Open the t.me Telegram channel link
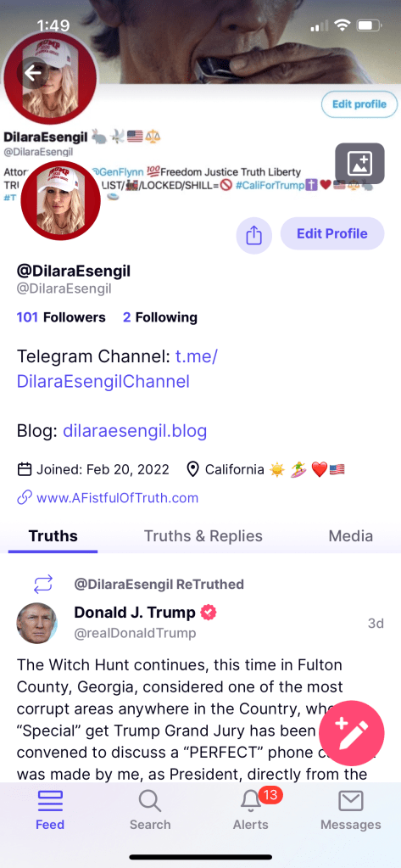Image resolution: width=401 pixels, height=868 pixels. point(117,369)
